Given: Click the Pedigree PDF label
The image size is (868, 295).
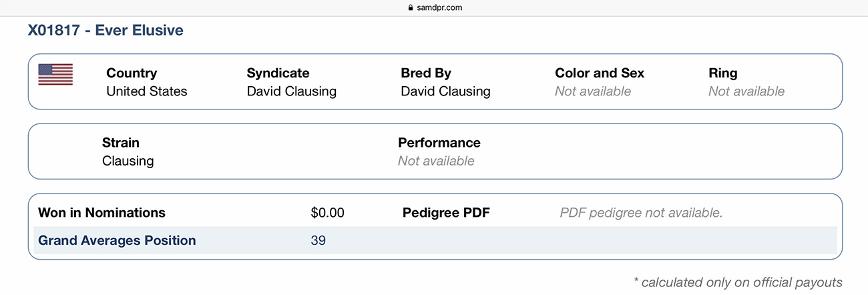Looking at the screenshot, I should 446,213.
